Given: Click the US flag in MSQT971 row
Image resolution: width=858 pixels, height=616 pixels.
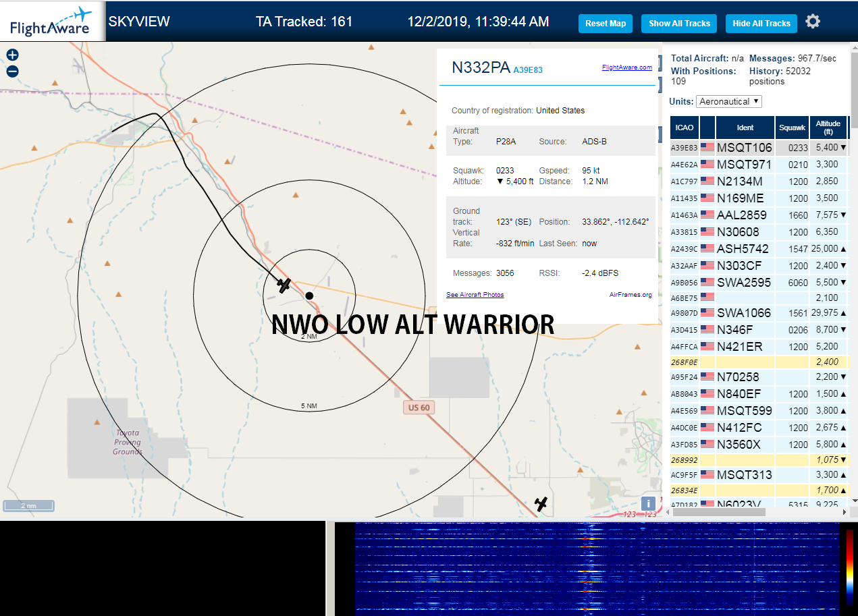Looking at the screenshot, I should pos(707,165).
